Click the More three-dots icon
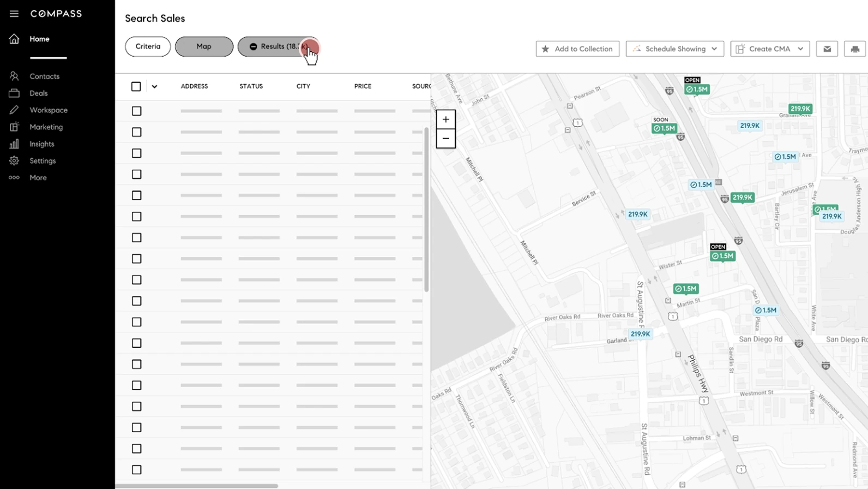The image size is (868, 489). point(14,178)
